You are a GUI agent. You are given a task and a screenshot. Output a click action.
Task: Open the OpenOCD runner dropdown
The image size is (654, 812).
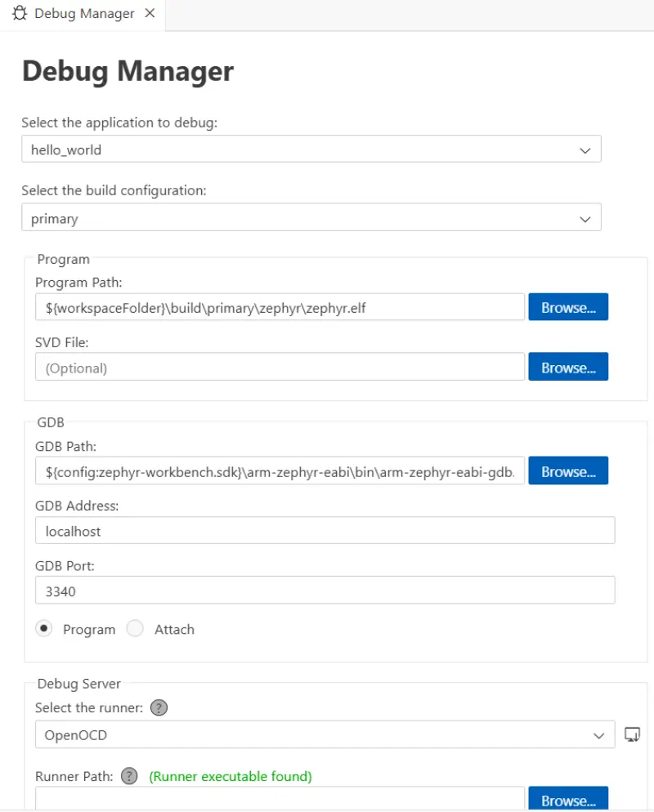(325, 734)
